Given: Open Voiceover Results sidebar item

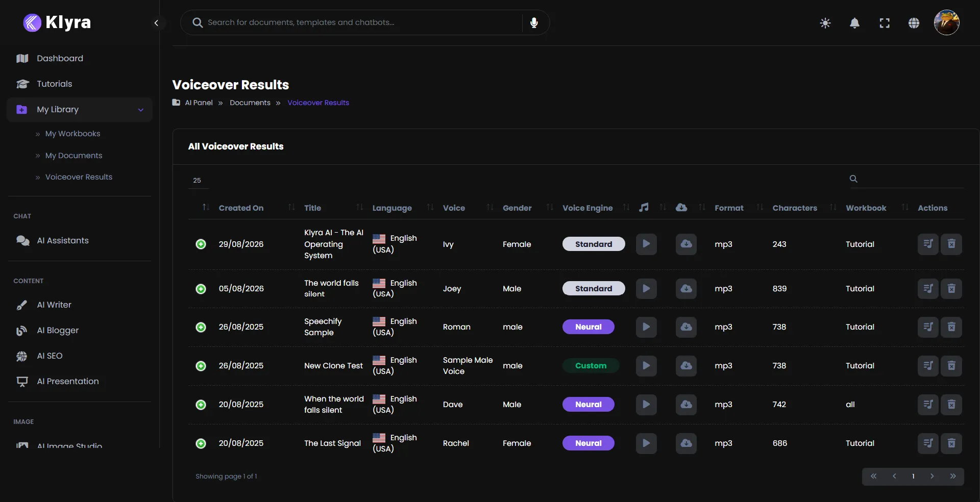Looking at the screenshot, I should click(79, 177).
